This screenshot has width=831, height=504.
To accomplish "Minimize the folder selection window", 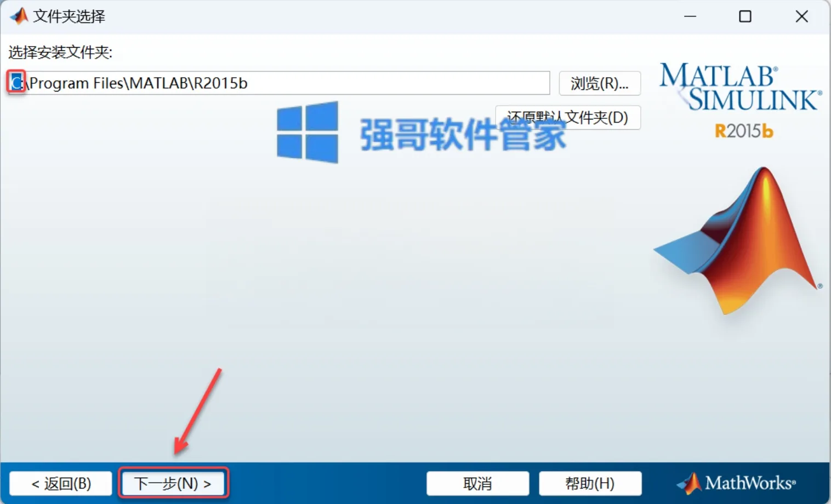I will point(690,16).
